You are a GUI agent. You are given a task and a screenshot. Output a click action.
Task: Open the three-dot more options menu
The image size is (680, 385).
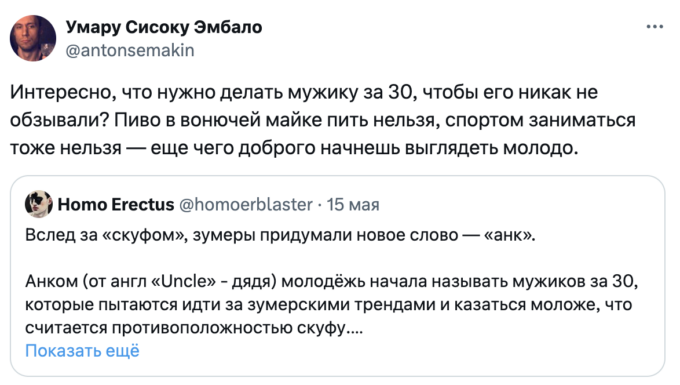(654, 27)
